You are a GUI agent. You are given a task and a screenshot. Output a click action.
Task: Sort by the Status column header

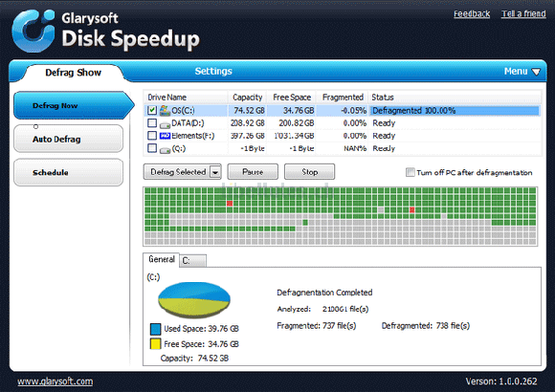click(x=455, y=98)
